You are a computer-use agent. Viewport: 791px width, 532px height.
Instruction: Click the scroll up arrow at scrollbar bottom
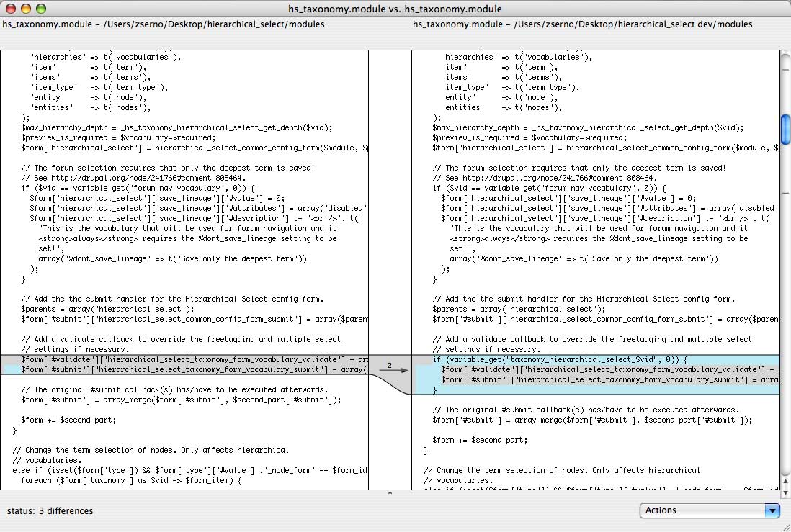[x=785, y=481]
